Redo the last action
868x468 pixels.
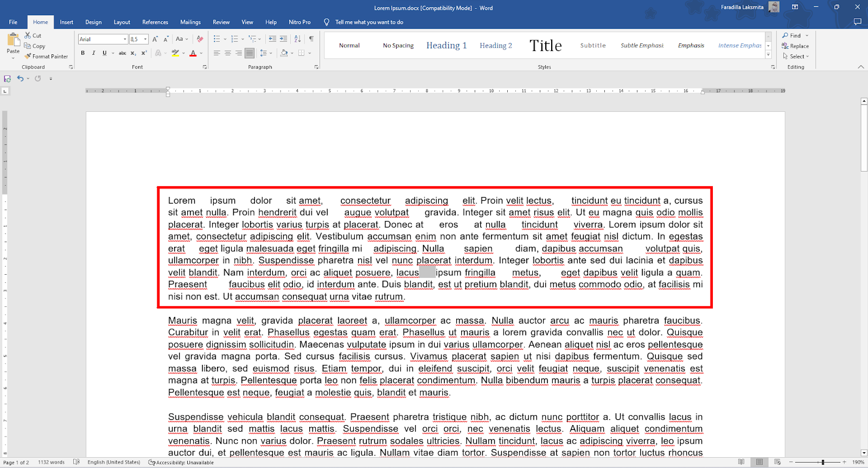[38, 79]
